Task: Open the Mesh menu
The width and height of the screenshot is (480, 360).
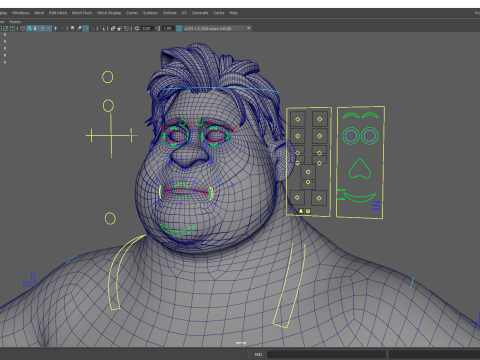Action: [x=39, y=13]
